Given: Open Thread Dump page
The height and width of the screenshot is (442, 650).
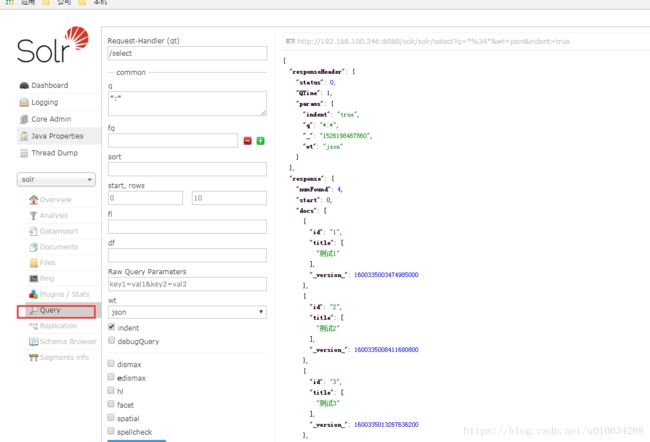Looking at the screenshot, I should coord(55,153).
